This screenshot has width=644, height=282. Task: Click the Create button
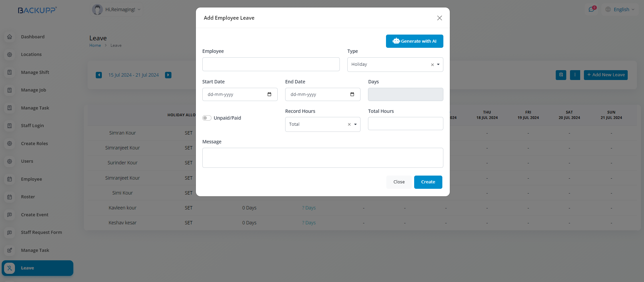coord(428,182)
